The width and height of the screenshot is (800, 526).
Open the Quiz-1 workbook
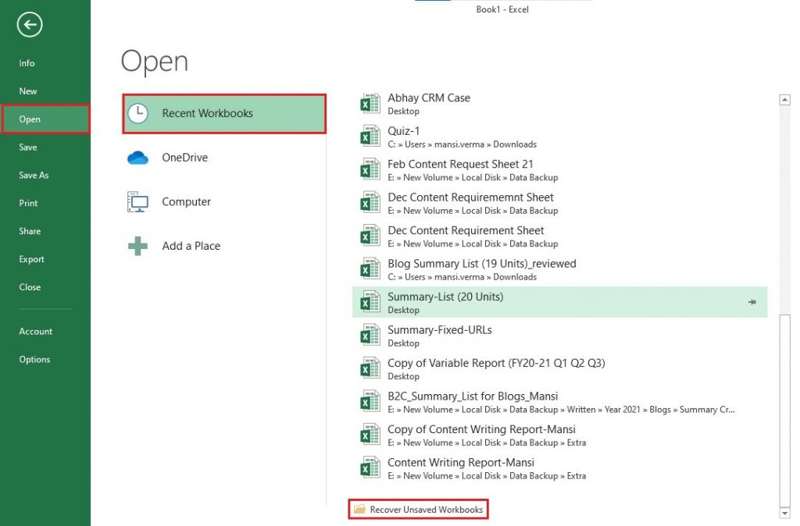point(560,137)
